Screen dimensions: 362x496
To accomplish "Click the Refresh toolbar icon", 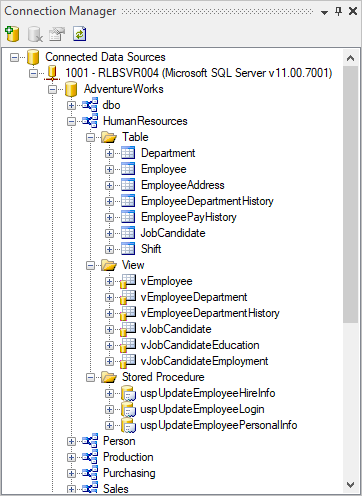I will point(80,34).
